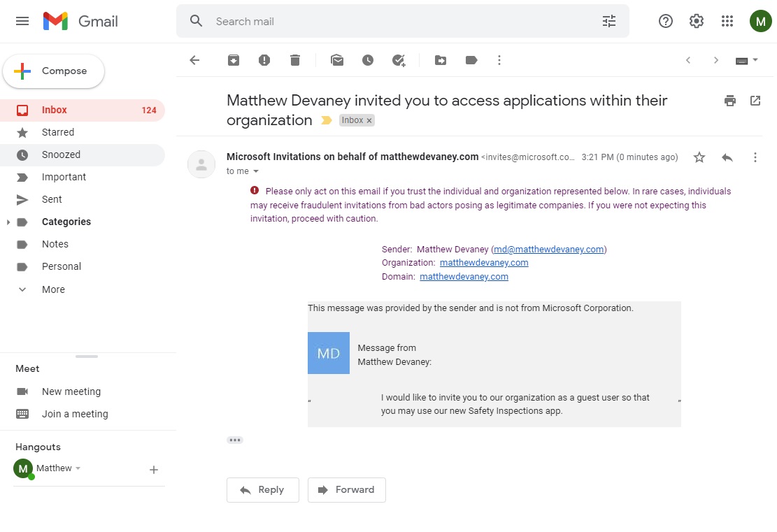Snooze this email
The height and width of the screenshot is (532, 777).
pyautogui.click(x=367, y=60)
